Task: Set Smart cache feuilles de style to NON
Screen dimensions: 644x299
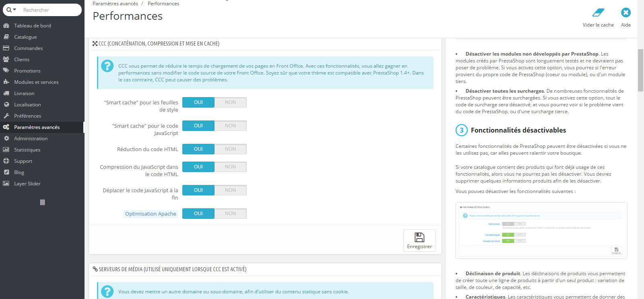Action: click(231, 102)
